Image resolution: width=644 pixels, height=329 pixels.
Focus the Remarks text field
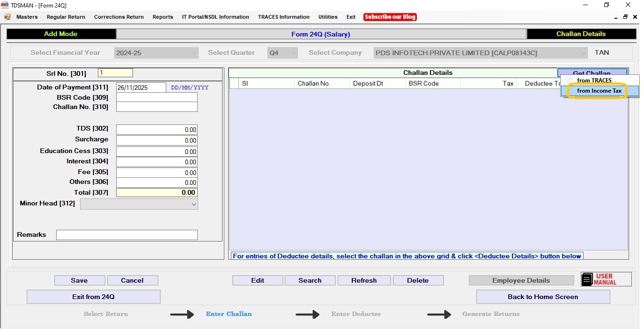click(126, 235)
